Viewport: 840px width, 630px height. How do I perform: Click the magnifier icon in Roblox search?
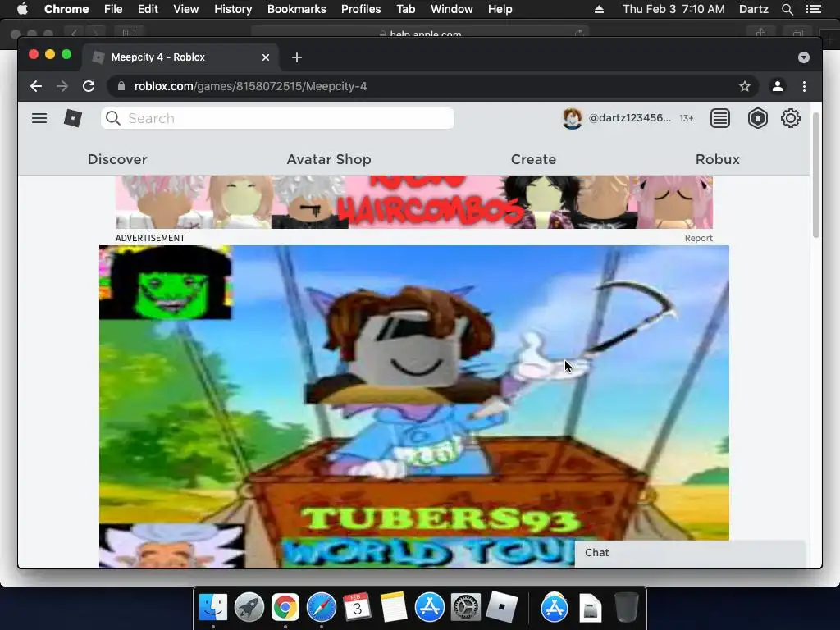point(112,118)
